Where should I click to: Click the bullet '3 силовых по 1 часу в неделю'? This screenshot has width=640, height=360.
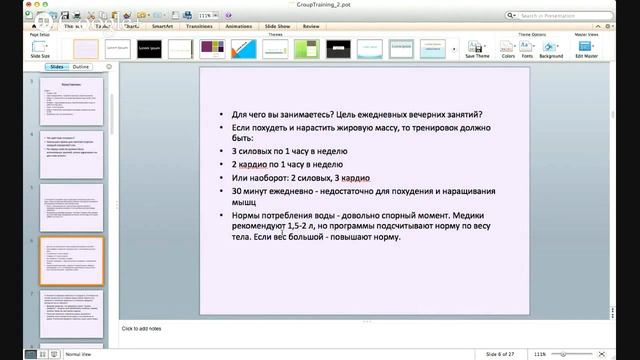tap(289, 151)
